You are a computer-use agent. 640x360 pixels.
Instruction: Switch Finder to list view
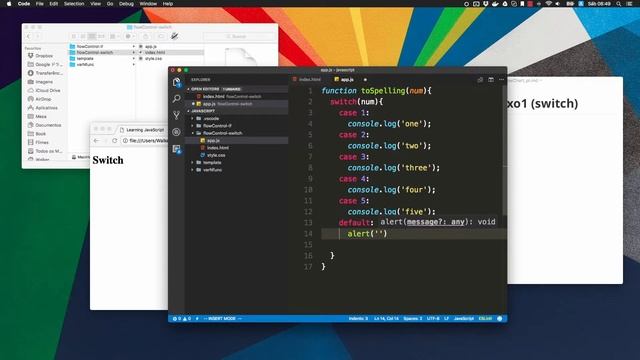pyautogui.click(x=83, y=36)
